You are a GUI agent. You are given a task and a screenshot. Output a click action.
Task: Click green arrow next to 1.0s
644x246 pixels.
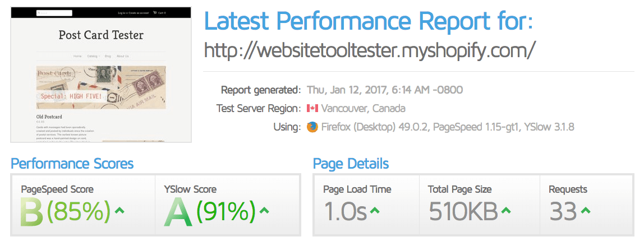coord(375,211)
